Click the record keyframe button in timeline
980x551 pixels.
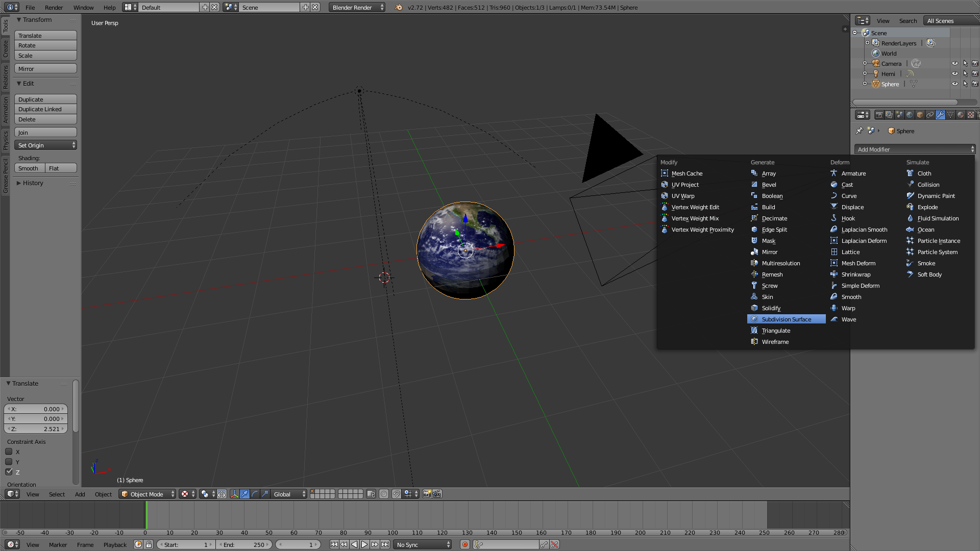[x=465, y=545]
